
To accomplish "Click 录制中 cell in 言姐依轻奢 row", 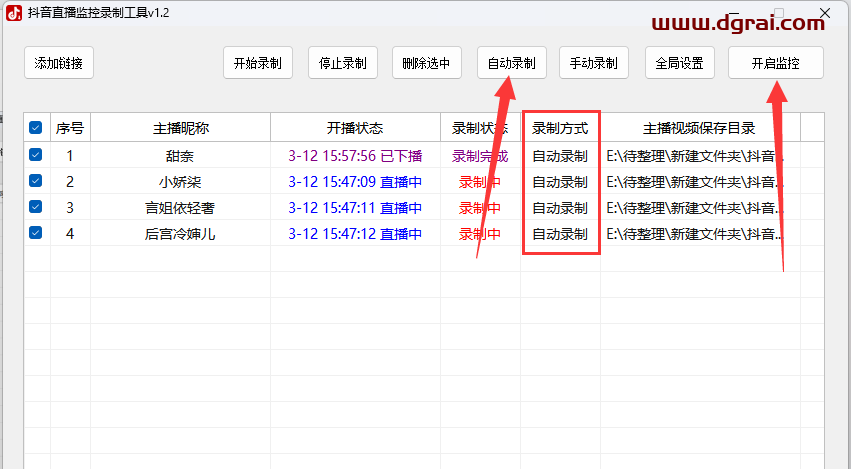I will click(480, 208).
